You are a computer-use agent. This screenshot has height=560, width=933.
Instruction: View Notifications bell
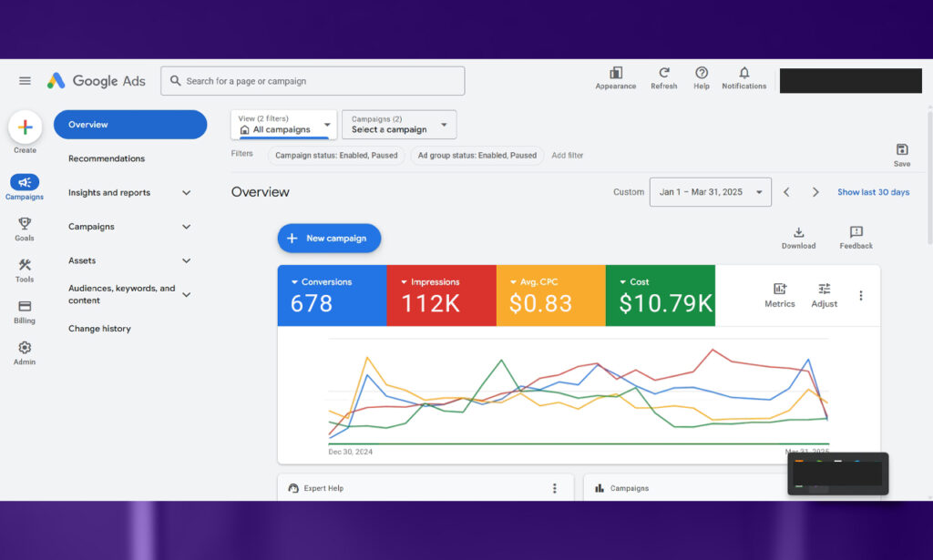click(743, 78)
